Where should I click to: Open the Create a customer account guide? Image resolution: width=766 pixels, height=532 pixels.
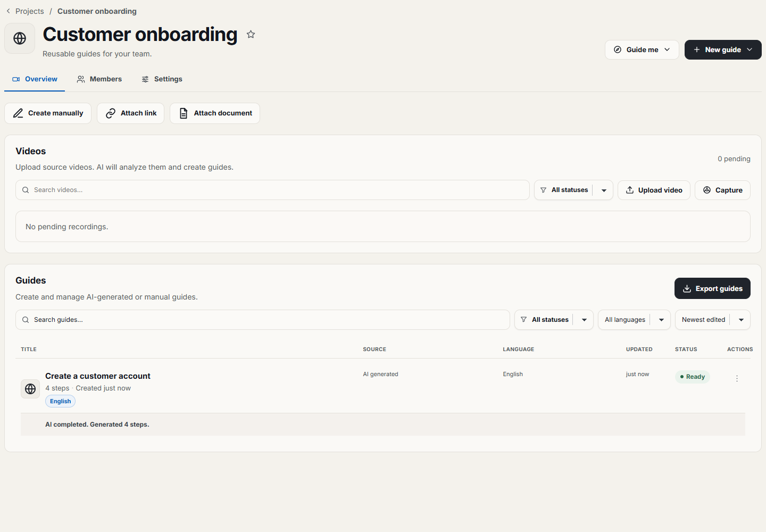point(98,376)
